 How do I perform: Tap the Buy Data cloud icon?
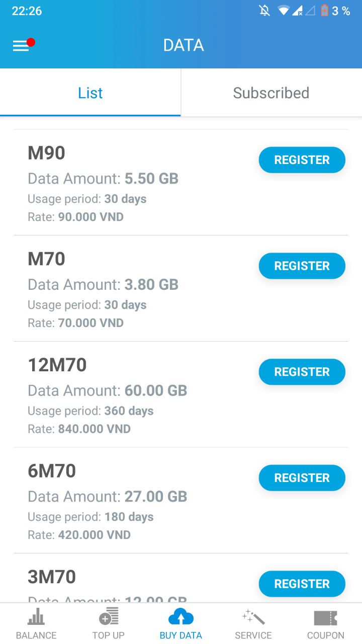181,617
